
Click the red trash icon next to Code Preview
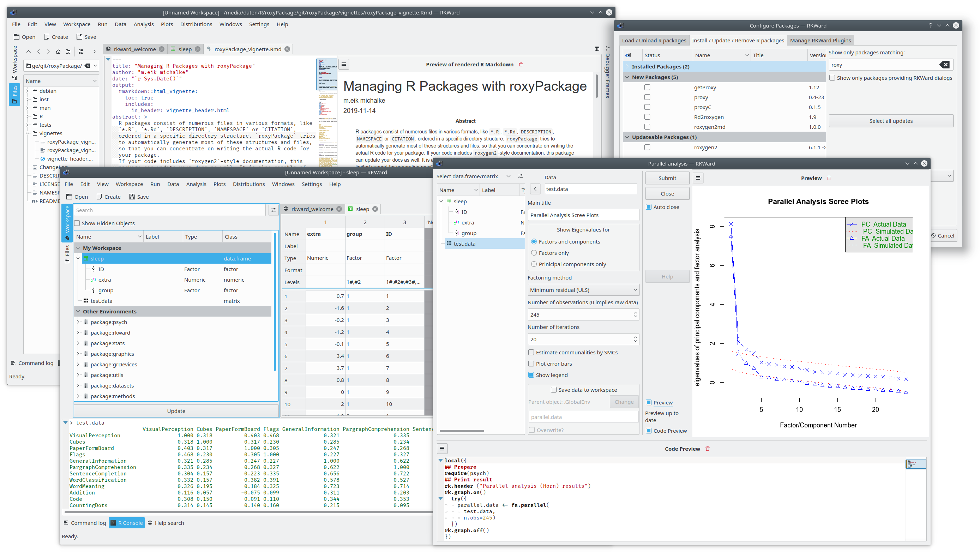pyautogui.click(x=708, y=449)
